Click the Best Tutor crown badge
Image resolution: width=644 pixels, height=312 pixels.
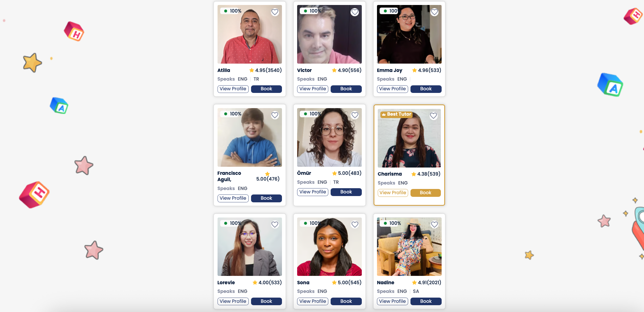(396, 114)
